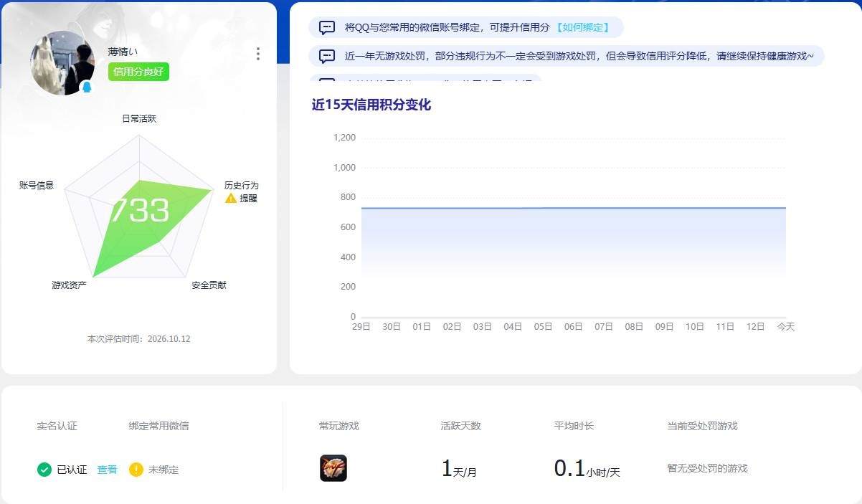
Task: Click the 800 y-axis value
Action: (x=348, y=197)
